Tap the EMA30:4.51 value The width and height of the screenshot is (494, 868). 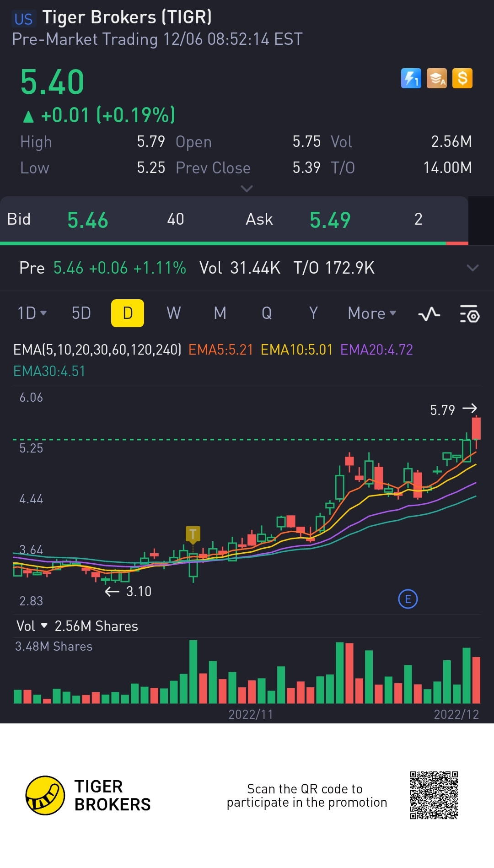pyautogui.click(x=49, y=371)
